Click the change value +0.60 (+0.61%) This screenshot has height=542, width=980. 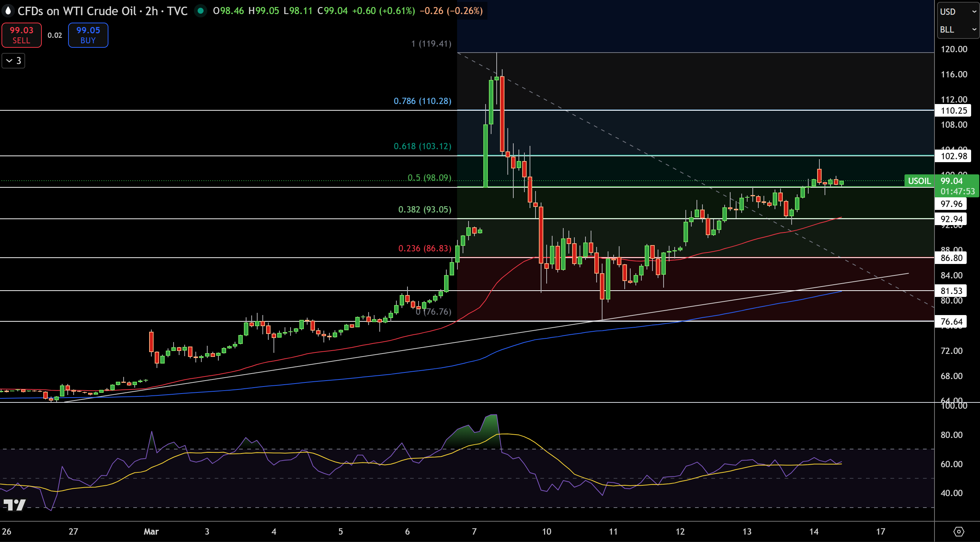(383, 11)
